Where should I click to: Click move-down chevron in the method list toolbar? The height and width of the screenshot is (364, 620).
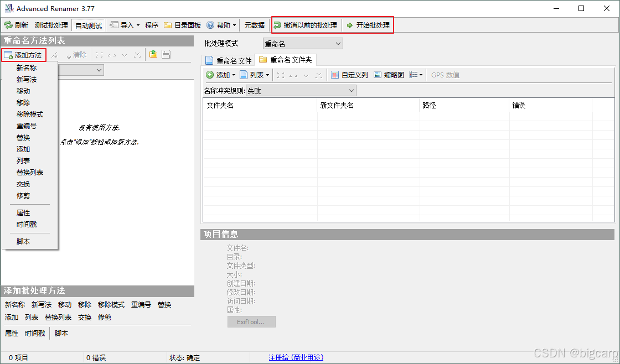tap(125, 55)
